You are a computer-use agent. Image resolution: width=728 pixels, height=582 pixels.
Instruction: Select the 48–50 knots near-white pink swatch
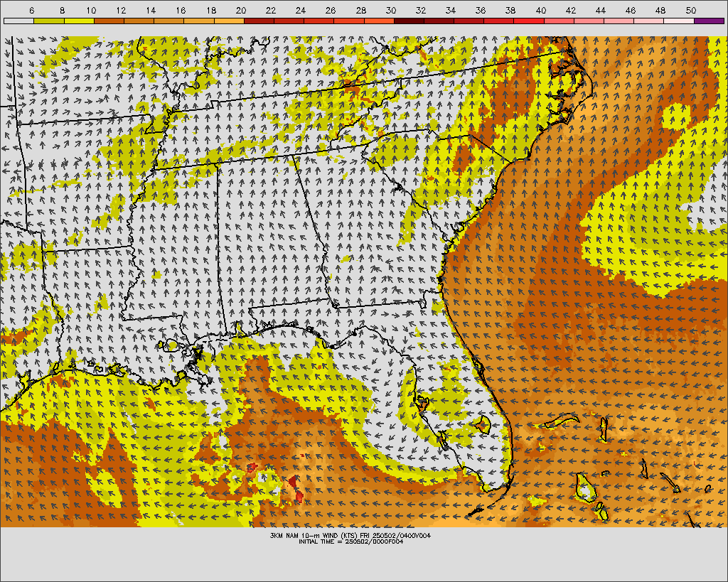coord(679,21)
